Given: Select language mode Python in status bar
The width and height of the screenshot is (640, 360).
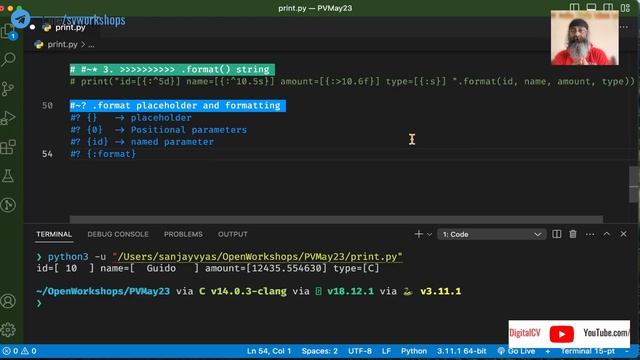Looking at the screenshot, I should coord(413,351).
